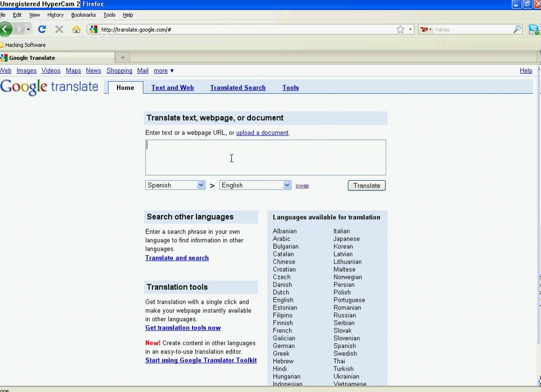
Task: Click the Lithuanian language entry
Action: (347, 262)
